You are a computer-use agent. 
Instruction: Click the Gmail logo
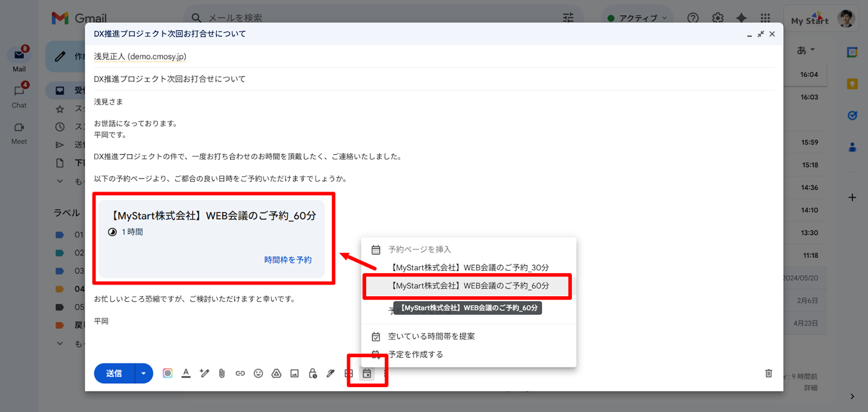tap(79, 18)
